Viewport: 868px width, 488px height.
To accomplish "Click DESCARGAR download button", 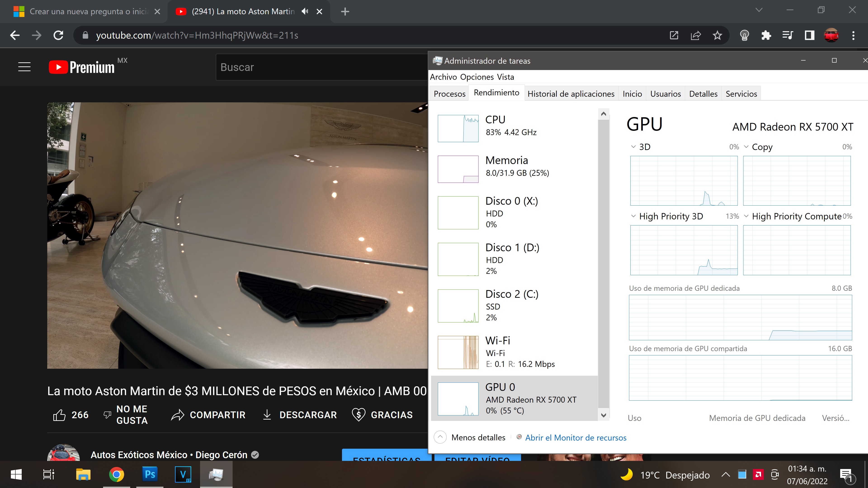I will tap(300, 415).
